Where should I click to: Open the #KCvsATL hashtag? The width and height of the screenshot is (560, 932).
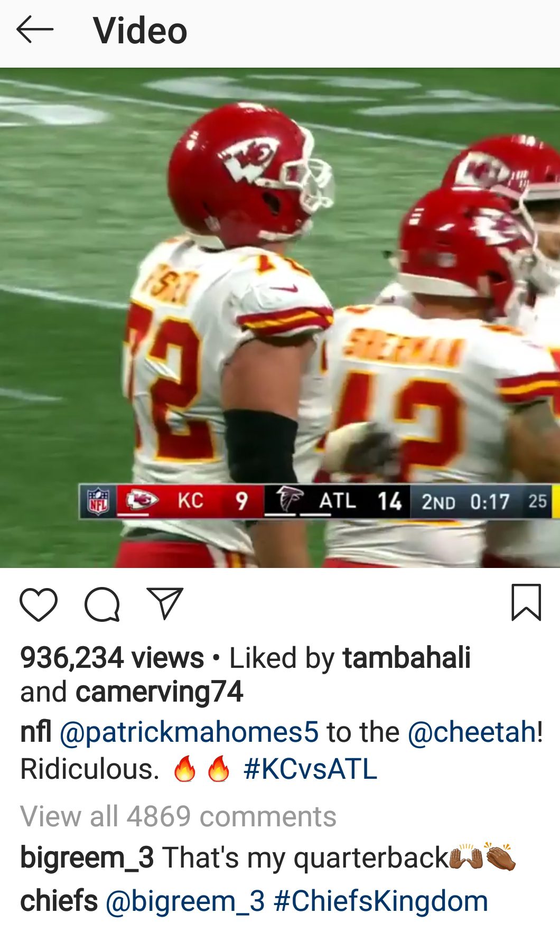[310, 769]
